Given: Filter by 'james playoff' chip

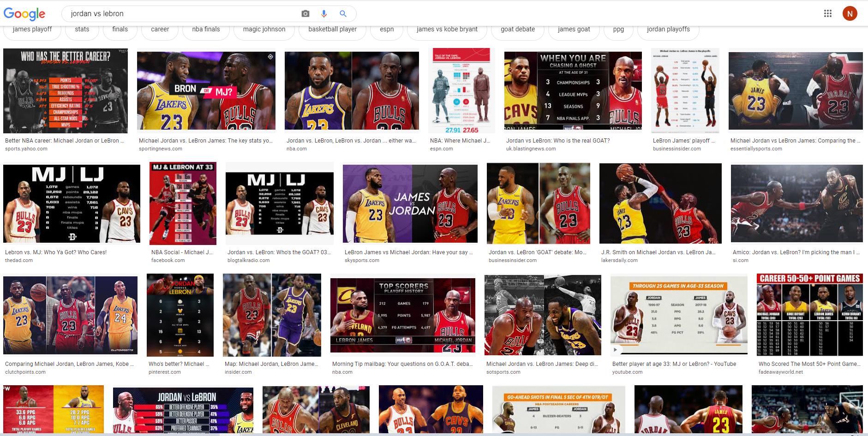Looking at the screenshot, I should tap(32, 30).
